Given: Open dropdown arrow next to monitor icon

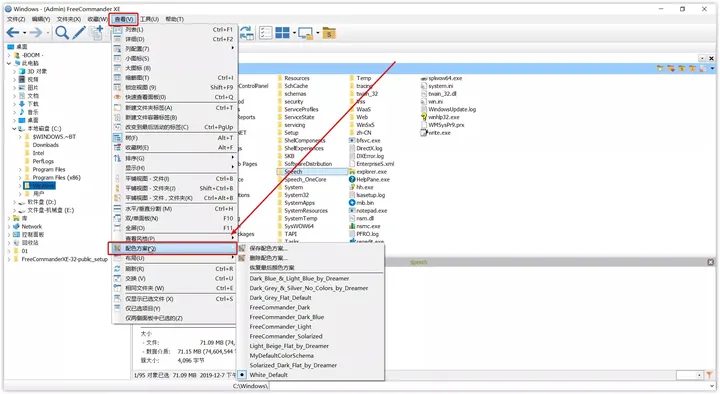Looking at the screenshot, I should pyautogui.click(x=317, y=33).
